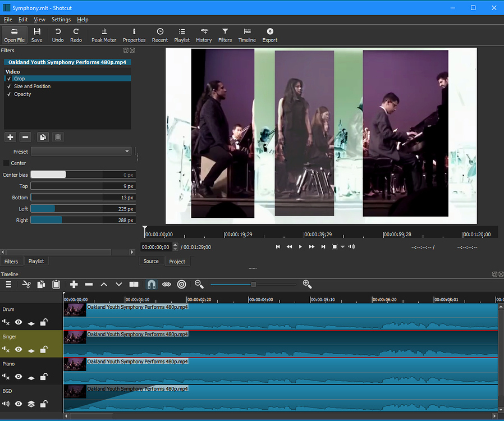Click the timeline hamburger menu icon
This screenshot has height=421, width=504.
[8, 285]
